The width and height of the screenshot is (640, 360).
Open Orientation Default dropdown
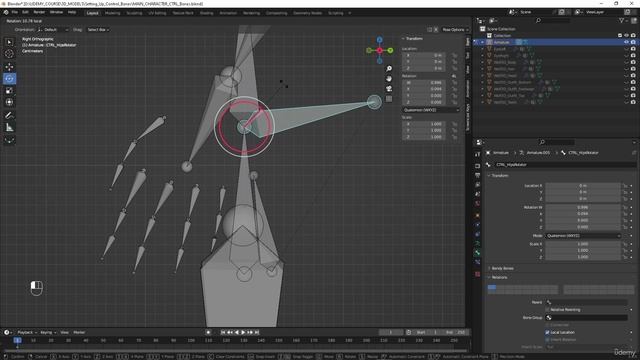pyautogui.click(x=53, y=29)
